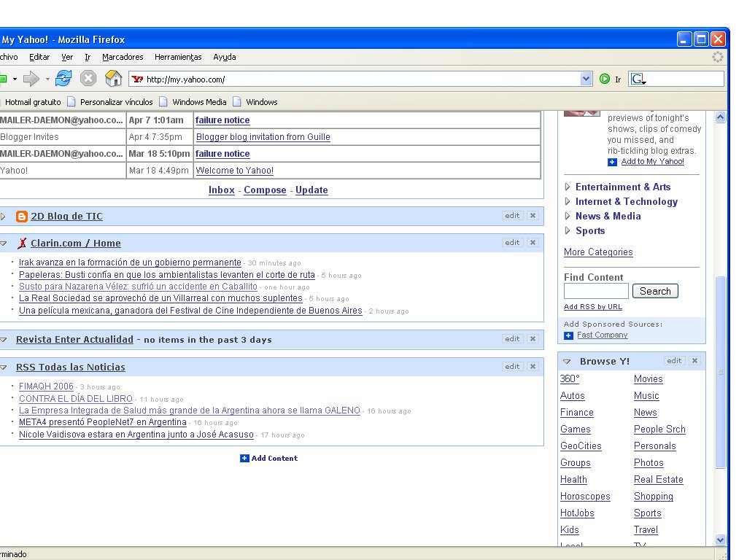Click the plus icon beside Add to My Yahoo!
This screenshot has width=747, height=560.
(x=612, y=162)
